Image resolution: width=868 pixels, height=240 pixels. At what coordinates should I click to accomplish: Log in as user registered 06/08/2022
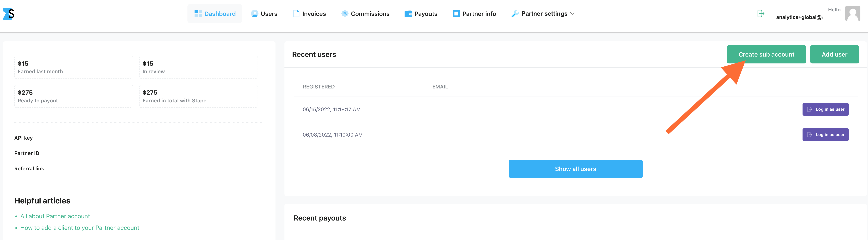point(825,134)
